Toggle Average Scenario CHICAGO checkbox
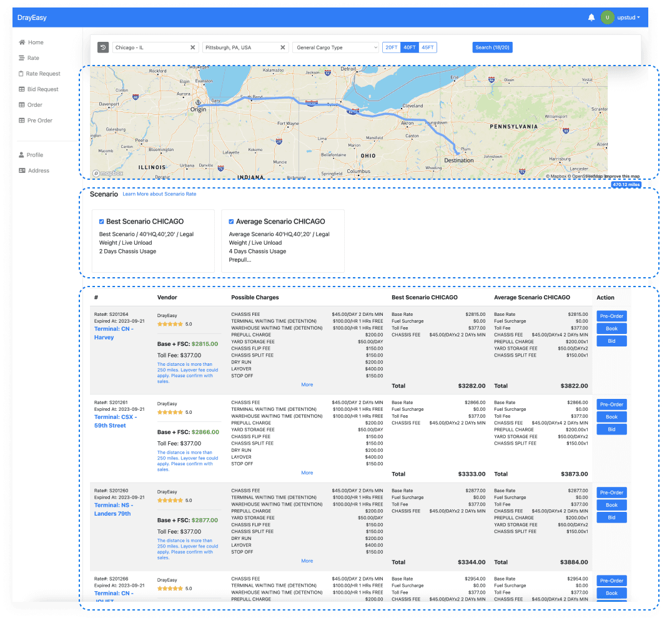The height and width of the screenshot is (628, 672). [231, 222]
